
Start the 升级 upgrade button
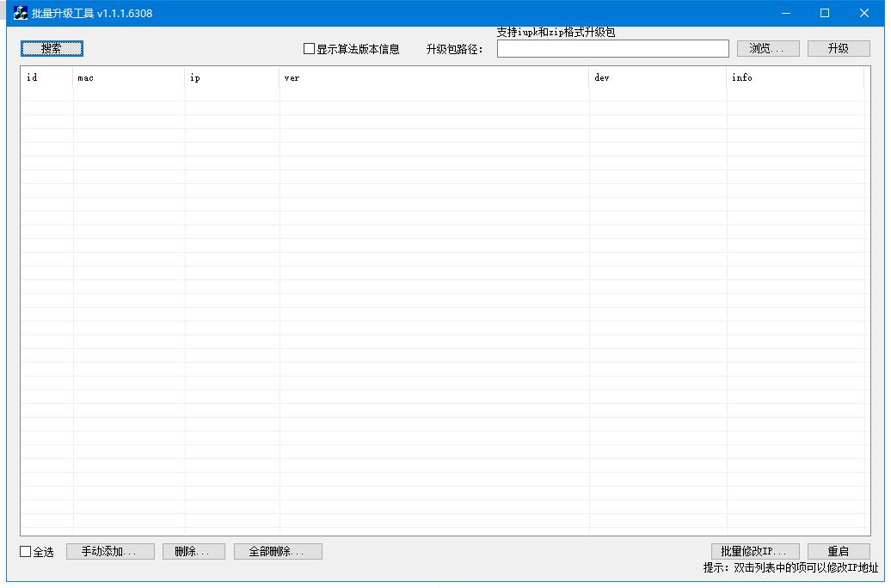point(839,49)
